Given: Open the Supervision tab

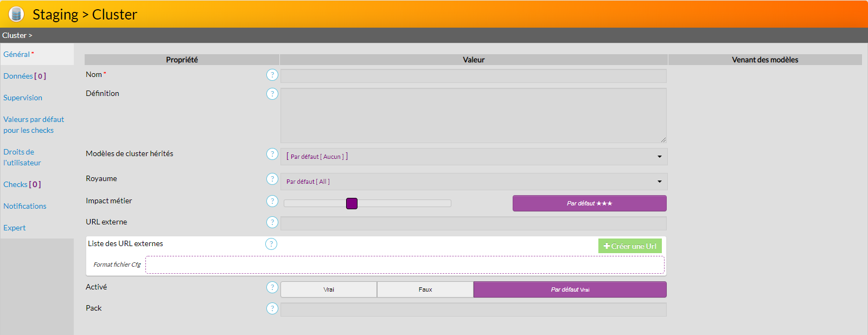Looking at the screenshot, I should click(x=23, y=98).
